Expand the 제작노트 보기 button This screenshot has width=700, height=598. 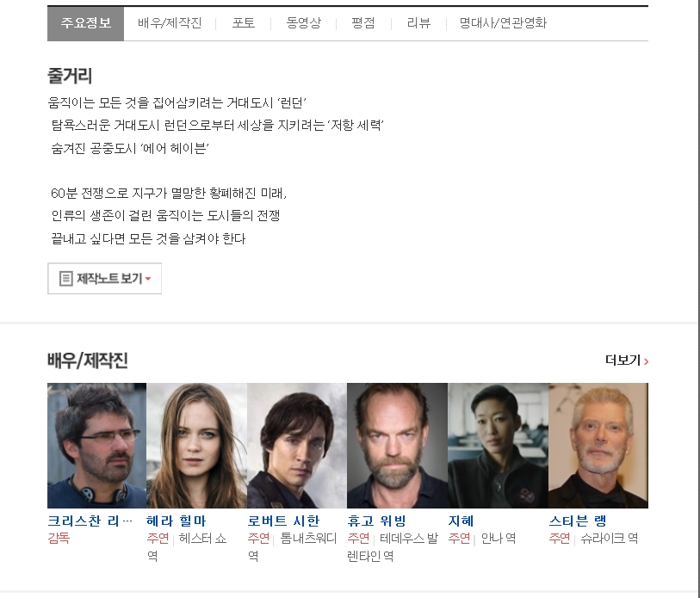point(104,279)
